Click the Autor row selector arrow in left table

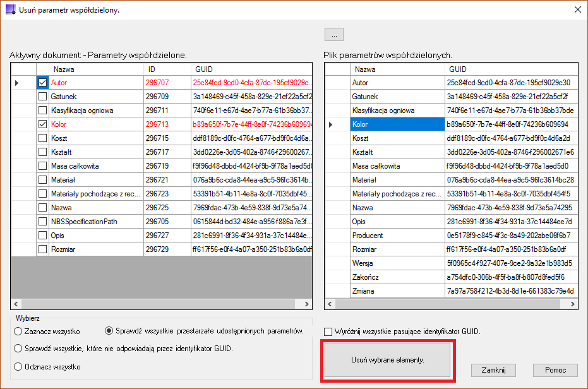17,83
